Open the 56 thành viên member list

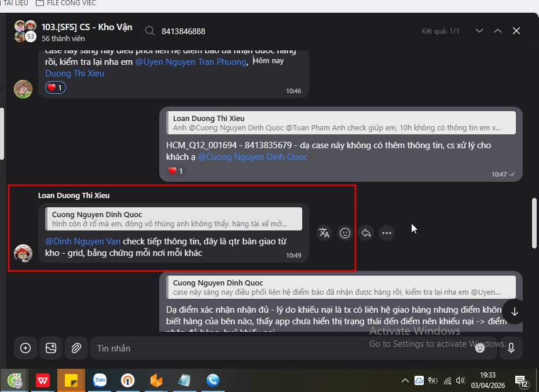(x=63, y=39)
